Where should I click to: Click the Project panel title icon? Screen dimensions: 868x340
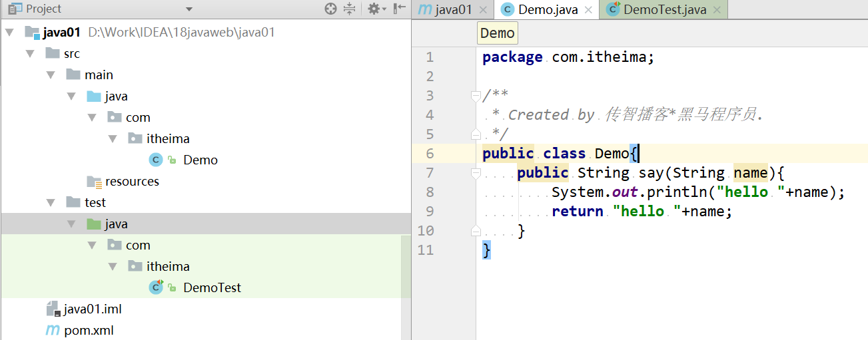14,9
